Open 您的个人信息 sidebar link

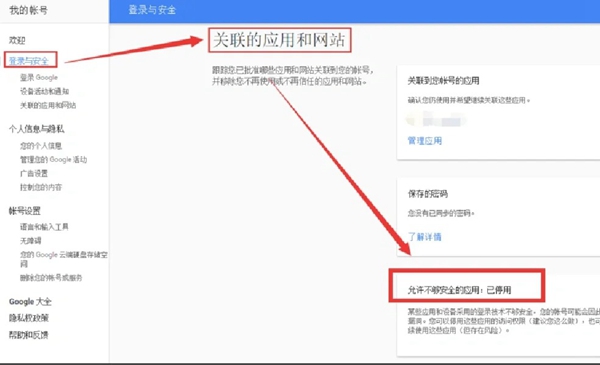(x=41, y=146)
